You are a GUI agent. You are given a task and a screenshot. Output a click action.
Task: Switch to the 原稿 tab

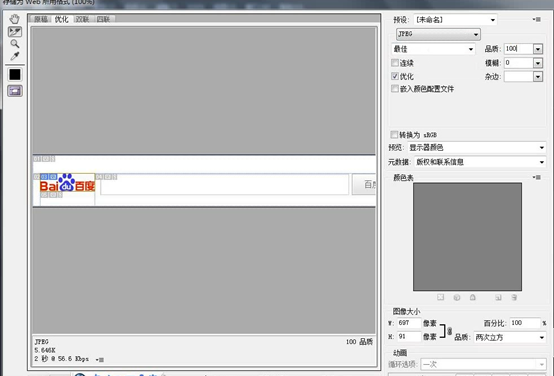(41, 19)
